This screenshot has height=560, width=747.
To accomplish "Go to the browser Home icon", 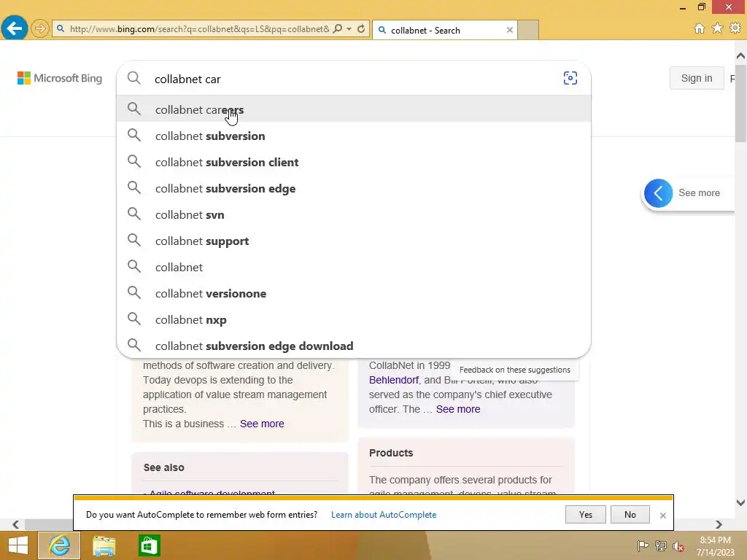I will point(700,28).
